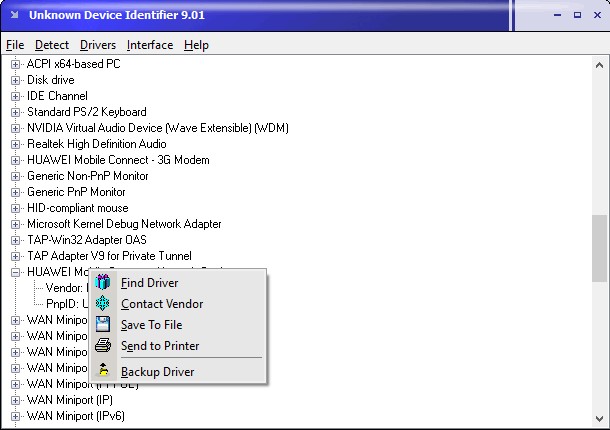This screenshot has height=430, width=610.
Task: Expand Generic Non-PnP Monitor node
Action: tap(15, 176)
